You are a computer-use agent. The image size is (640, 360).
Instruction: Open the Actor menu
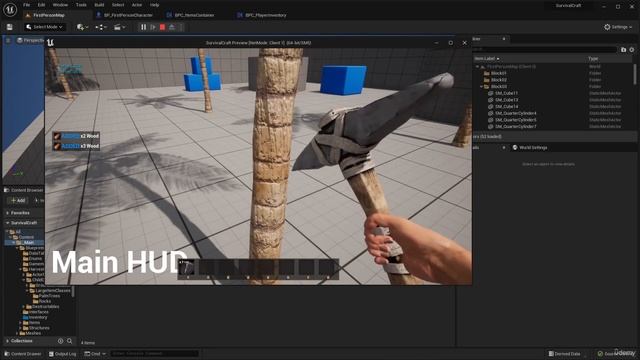137,5
